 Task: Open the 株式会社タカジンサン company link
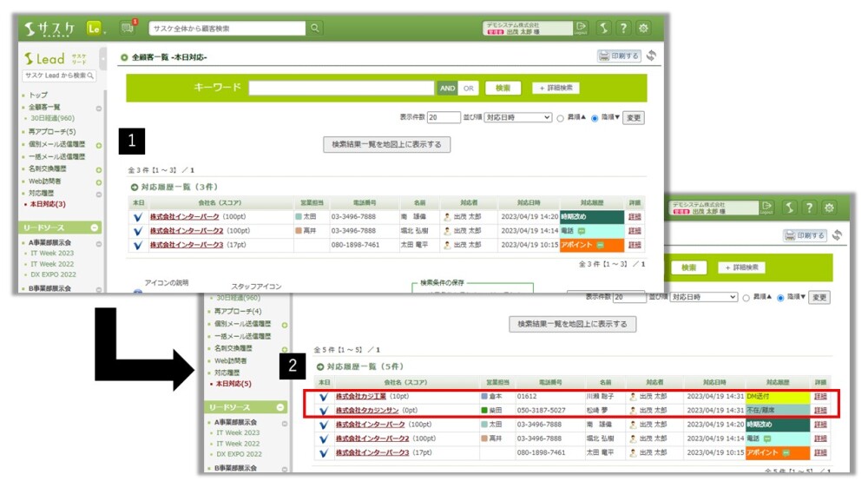click(367, 410)
